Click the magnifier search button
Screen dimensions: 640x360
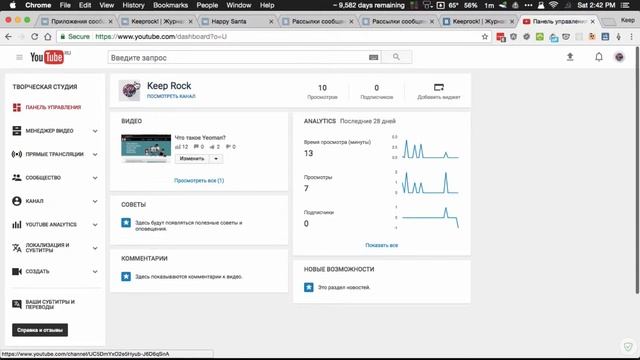[x=396, y=57]
